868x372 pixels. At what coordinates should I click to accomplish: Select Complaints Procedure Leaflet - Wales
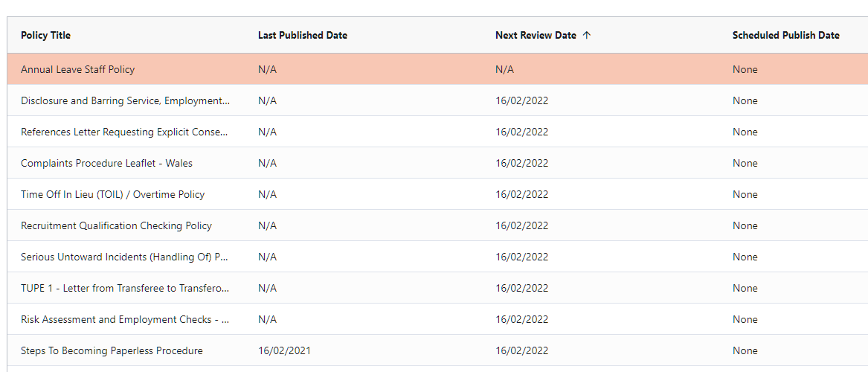[106, 163]
